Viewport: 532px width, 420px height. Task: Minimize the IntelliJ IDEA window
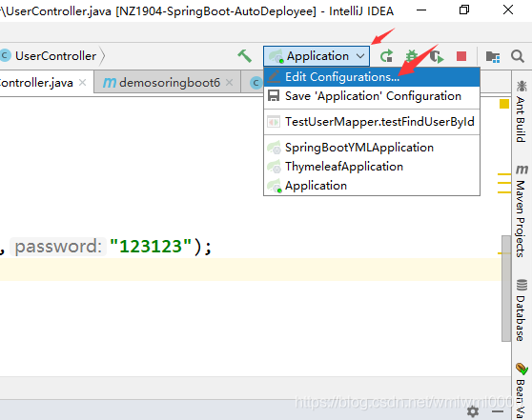[x=421, y=10]
